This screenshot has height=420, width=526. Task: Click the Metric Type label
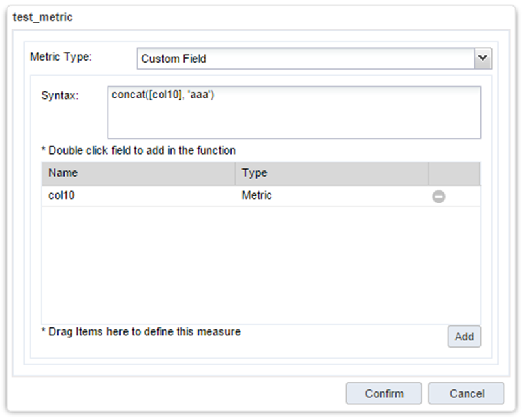pyautogui.click(x=61, y=57)
